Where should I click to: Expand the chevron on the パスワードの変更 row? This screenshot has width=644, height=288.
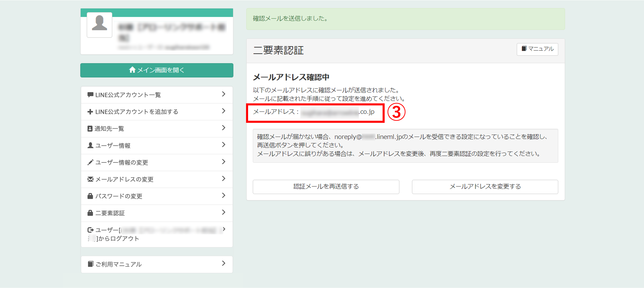point(223,195)
